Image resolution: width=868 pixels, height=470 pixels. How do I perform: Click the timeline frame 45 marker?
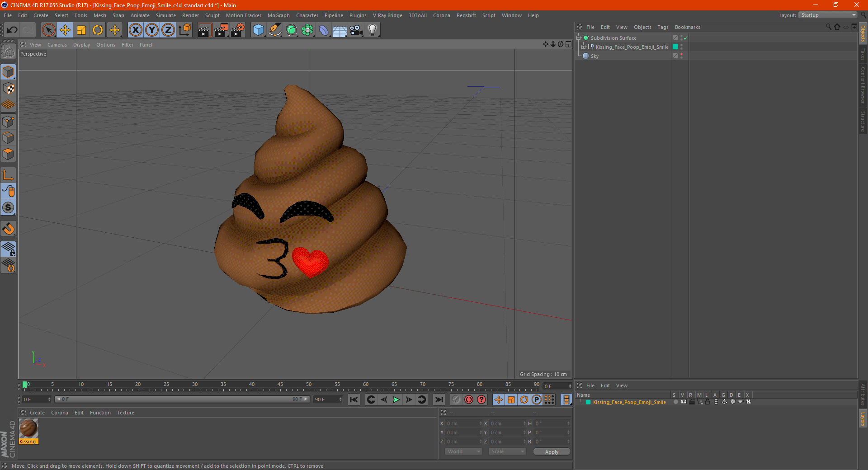coord(280,385)
